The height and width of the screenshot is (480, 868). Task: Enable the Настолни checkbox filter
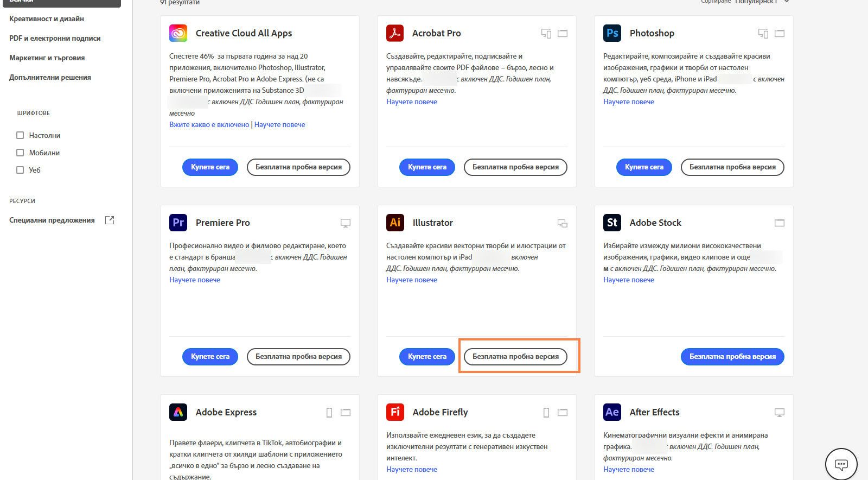coord(20,135)
